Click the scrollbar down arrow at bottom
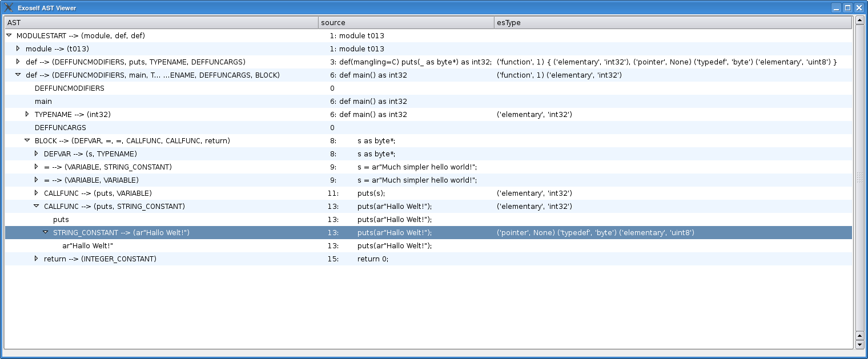Image resolution: width=868 pixels, height=359 pixels. [x=859, y=345]
